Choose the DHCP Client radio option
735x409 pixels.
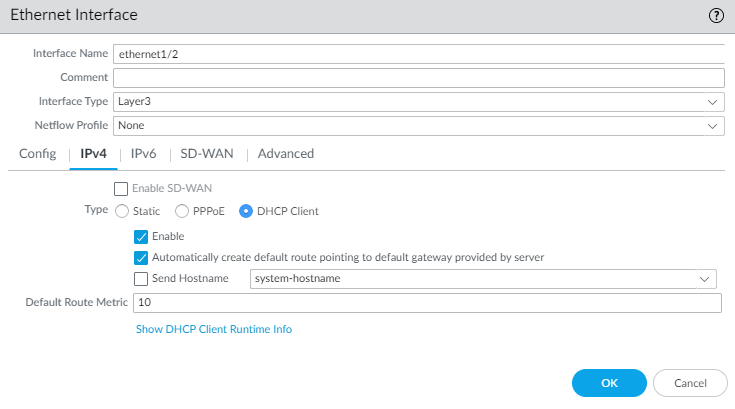coord(246,211)
